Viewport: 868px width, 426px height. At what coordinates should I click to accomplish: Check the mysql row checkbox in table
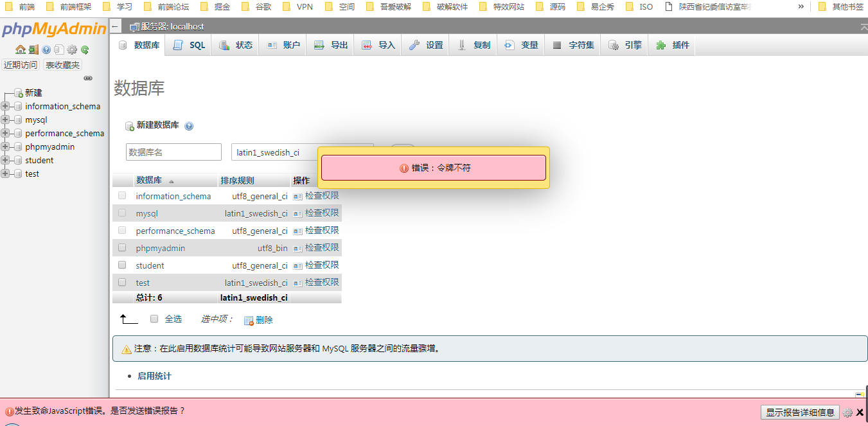tap(122, 213)
